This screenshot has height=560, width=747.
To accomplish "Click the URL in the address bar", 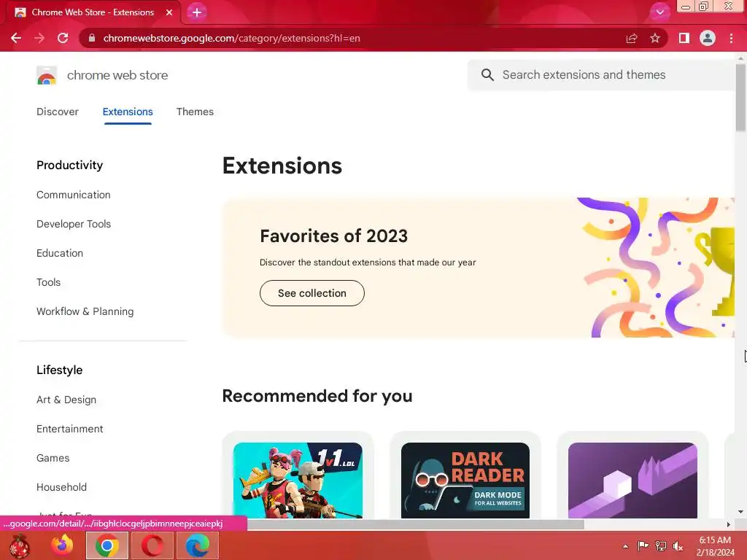I will coord(231,38).
